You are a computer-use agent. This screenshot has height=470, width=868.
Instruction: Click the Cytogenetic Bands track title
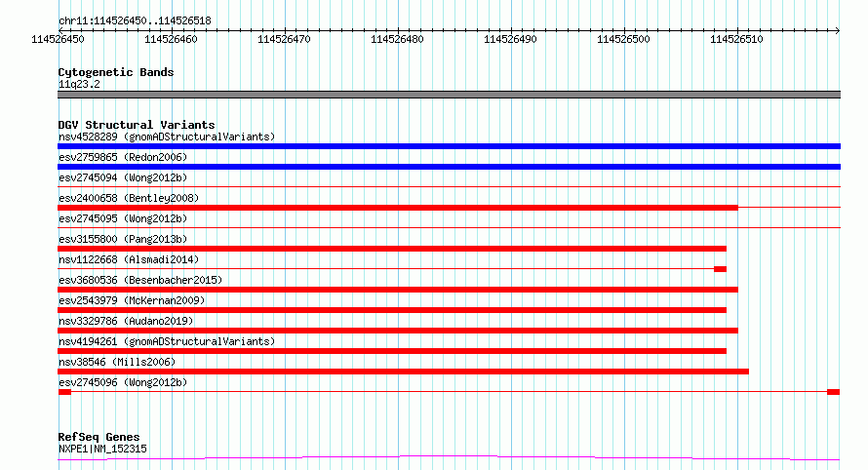coord(116,72)
